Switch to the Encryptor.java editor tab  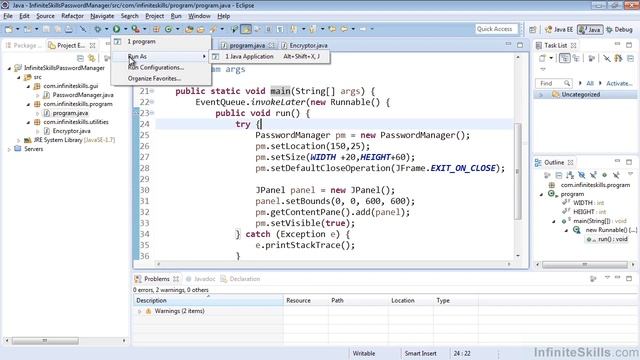coord(304,45)
